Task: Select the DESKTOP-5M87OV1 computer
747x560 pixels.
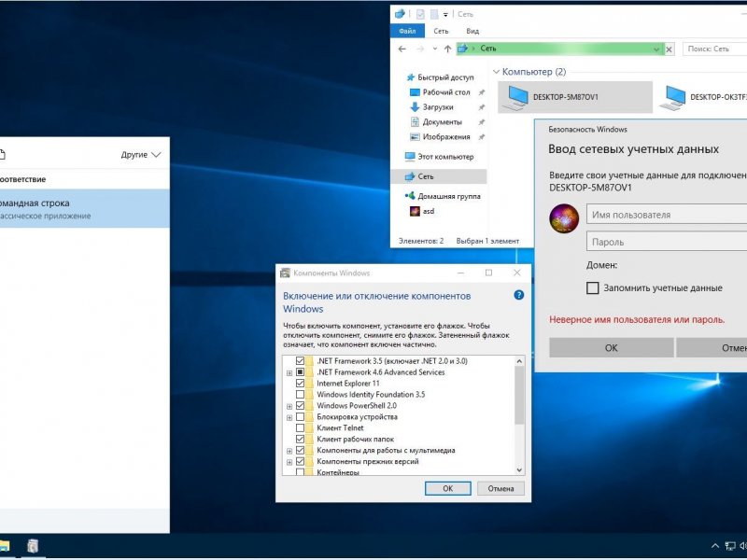Action: [574, 97]
